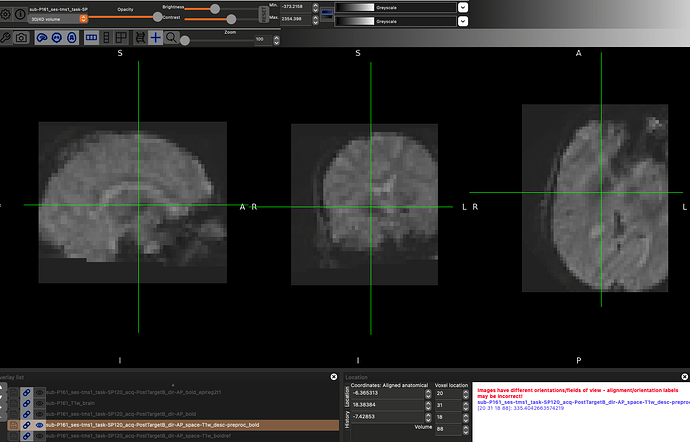Open overlay display settings gear icon
The width and height of the screenshot is (690, 442).
6,13
